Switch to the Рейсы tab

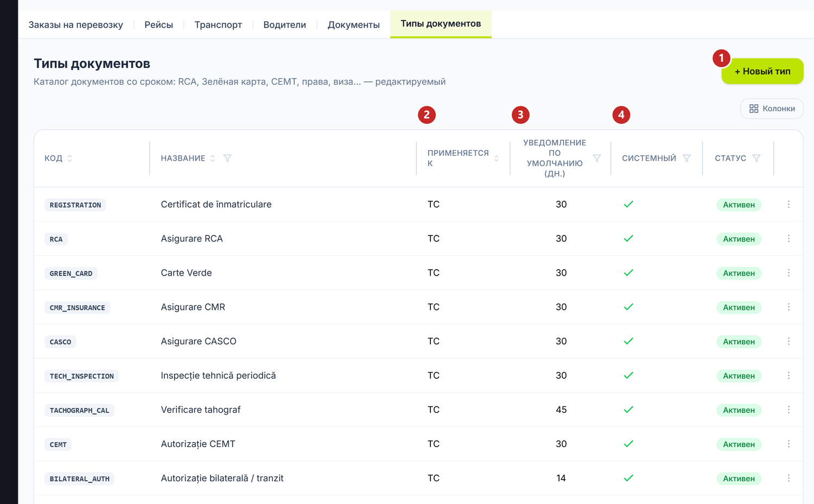coord(158,25)
